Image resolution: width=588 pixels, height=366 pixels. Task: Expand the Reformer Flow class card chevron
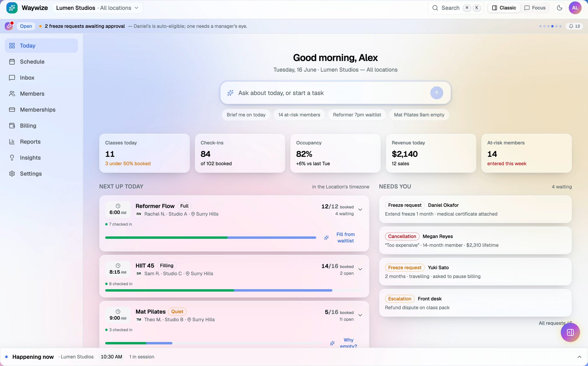[x=360, y=210]
